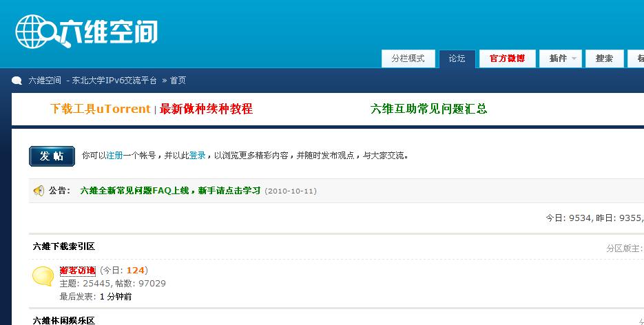
Task: Click the 六维下载索引区 section heading
Action: tap(63, 247)
